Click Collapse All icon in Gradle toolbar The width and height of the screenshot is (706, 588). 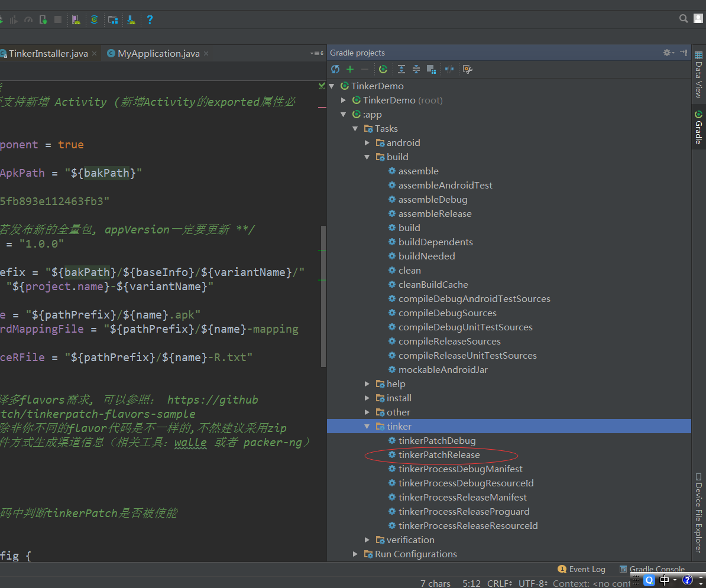tap(416, 69)
